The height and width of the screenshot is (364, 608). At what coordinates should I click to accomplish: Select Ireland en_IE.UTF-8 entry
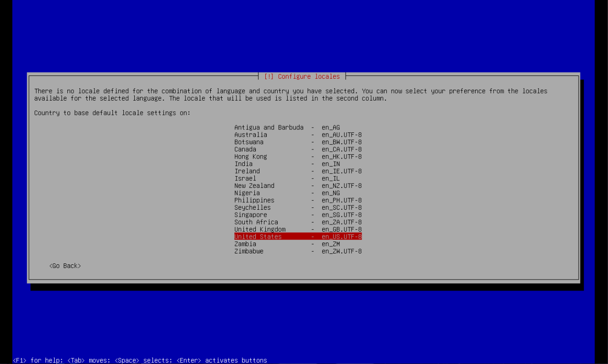pos(298,171)
